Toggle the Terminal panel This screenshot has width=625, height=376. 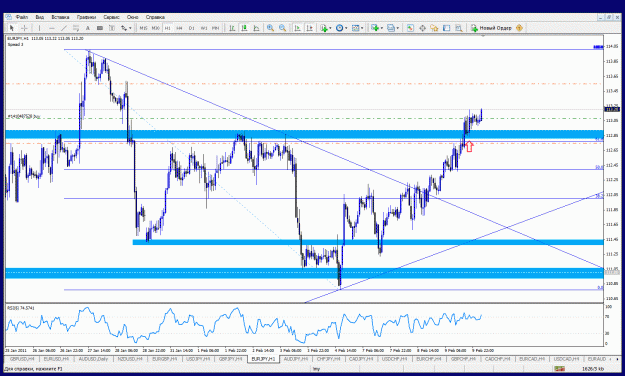(446, 28)
